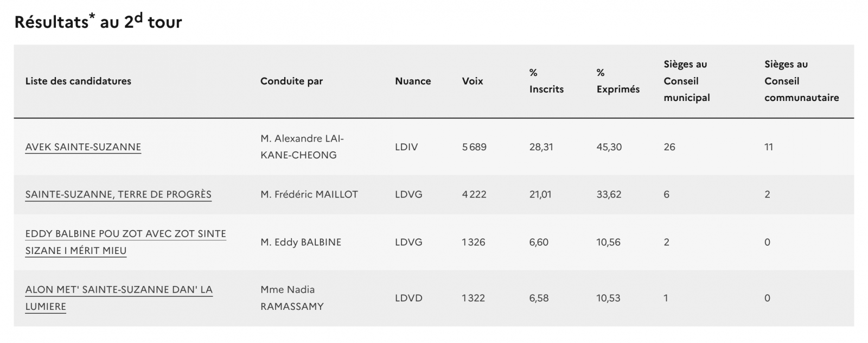
Task: Click the 5 689 votes value
Action: (474, 147)
